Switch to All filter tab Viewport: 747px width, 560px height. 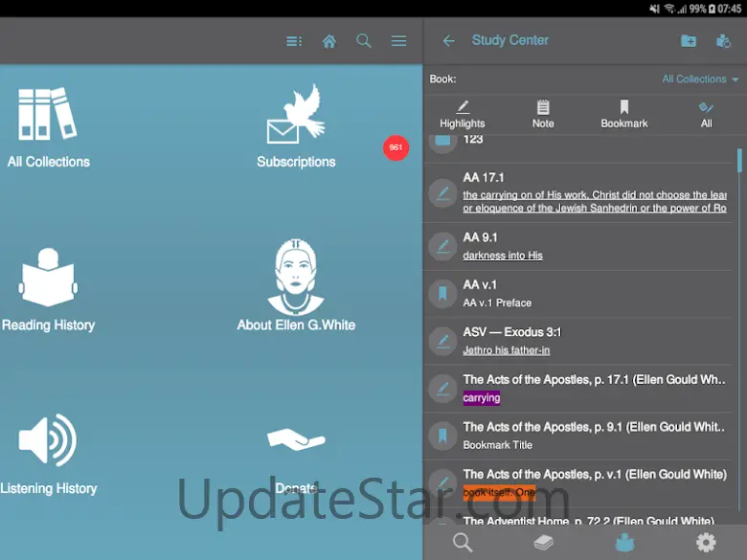tap(706, 114)
